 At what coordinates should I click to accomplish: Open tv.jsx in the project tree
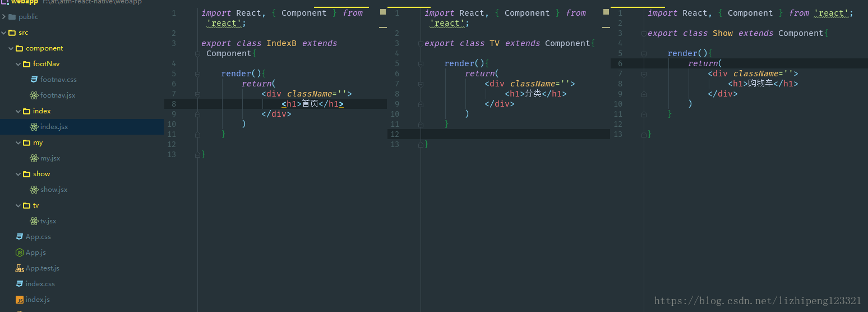pyautogui.click(x=48, y=221)
